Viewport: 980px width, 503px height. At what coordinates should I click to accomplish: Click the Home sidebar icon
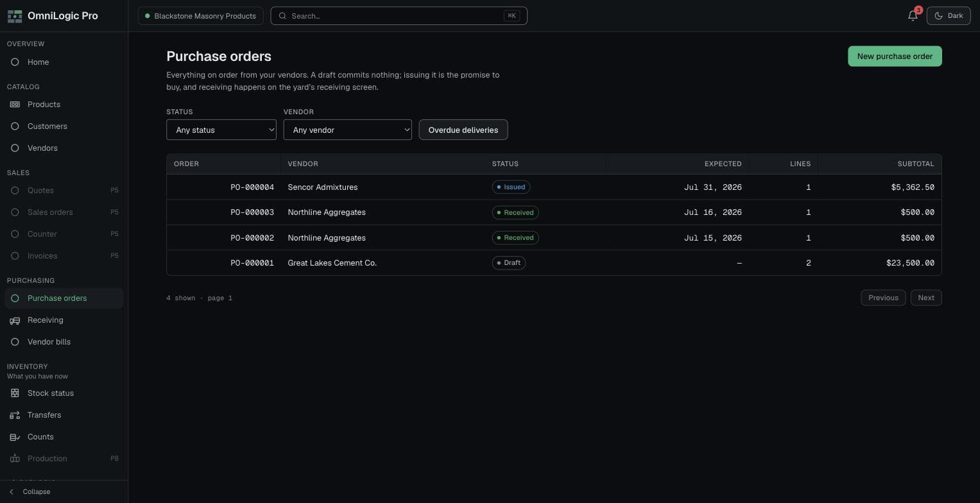point(15,62)
